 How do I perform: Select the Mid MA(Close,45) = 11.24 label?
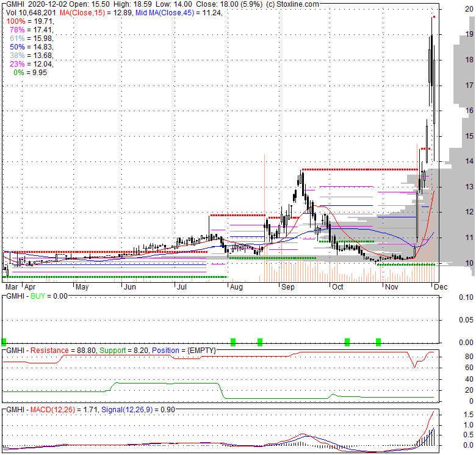pos(179,13)
